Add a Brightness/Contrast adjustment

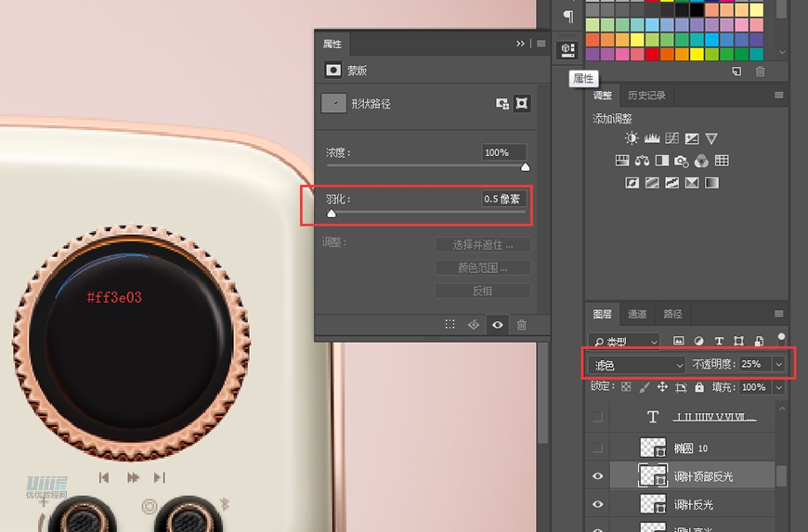[632, 138]
